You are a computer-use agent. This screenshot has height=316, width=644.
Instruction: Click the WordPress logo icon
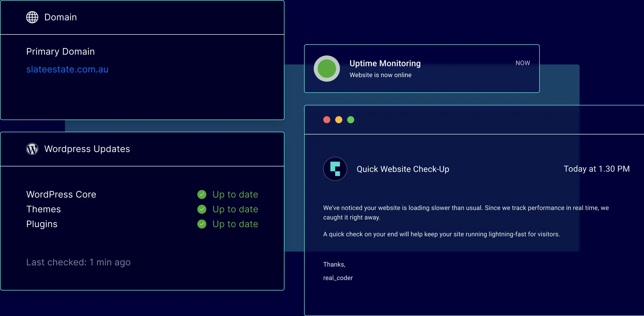coord(32,149)
